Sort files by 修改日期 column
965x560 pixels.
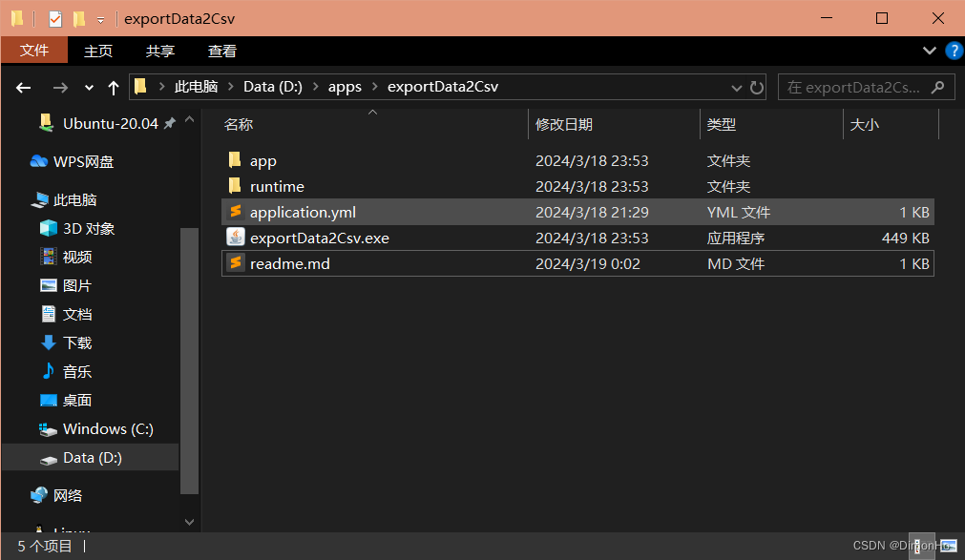(564, 124)
